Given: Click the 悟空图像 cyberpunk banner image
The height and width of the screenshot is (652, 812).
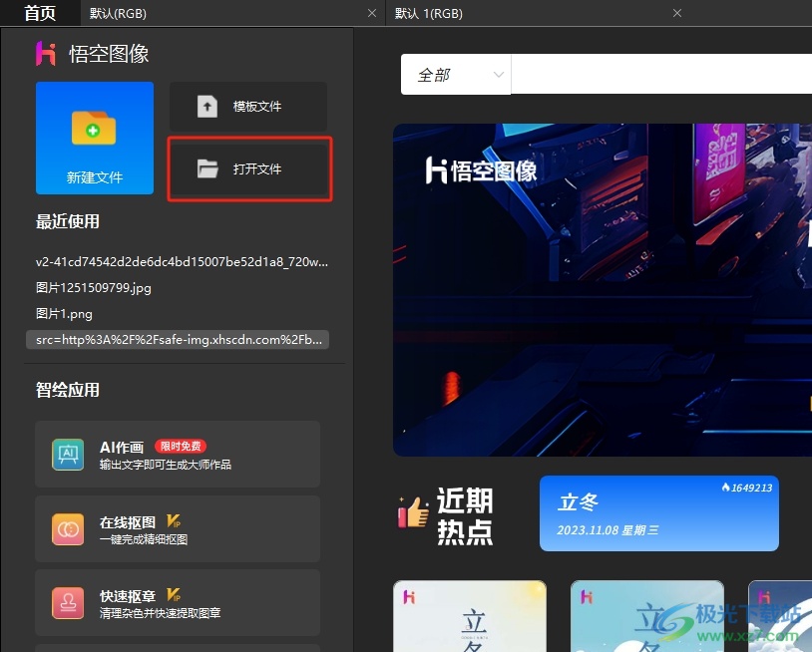Looking at the screenshot, I should pos(603,290).
